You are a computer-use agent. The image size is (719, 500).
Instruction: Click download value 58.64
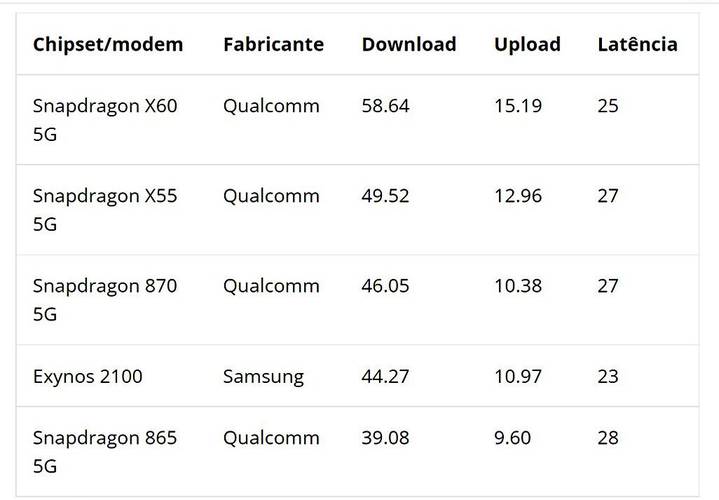point(385,106)
